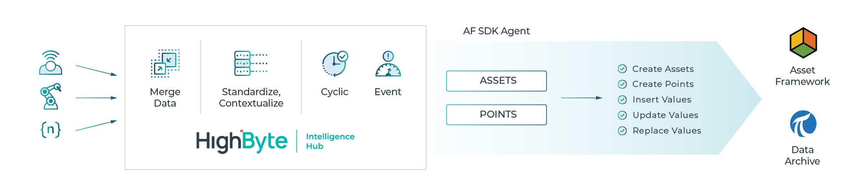Click the POINTS box

(496, 115)
